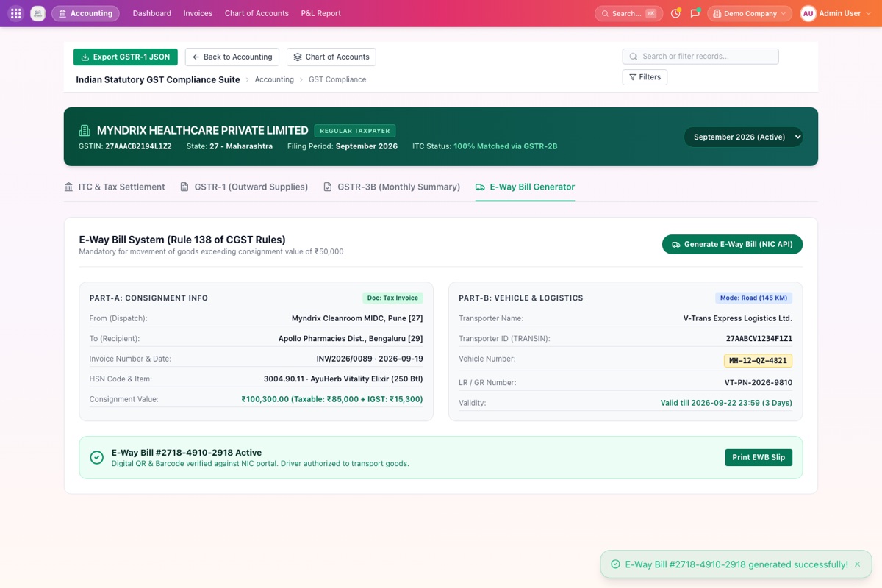Switch to GSTR-1 (Outward Supplies) tab
The height and width of the screenshot is (588, 882).
[x=244, y=187]
